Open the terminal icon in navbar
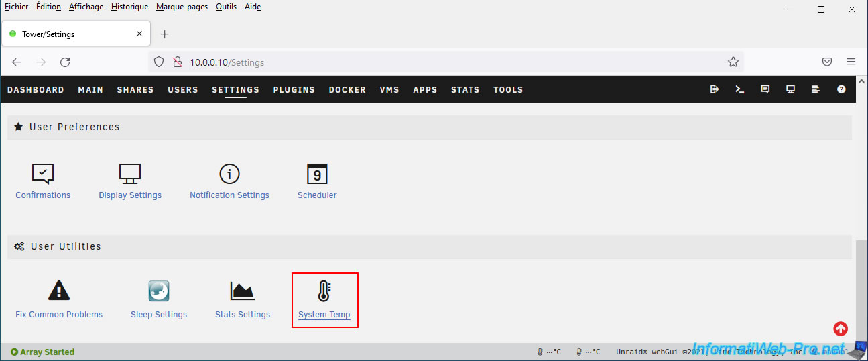 [x=740, y=89]
